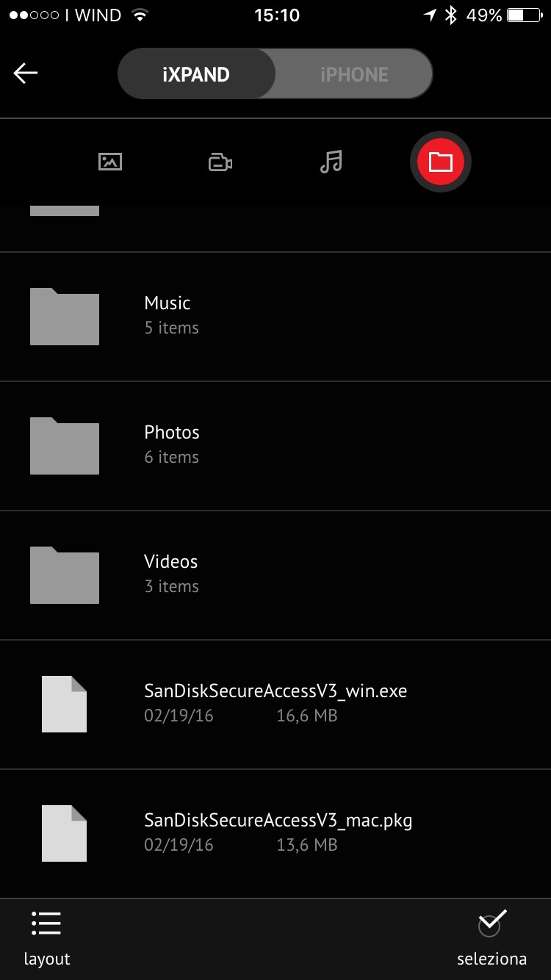The image size is (551, 980).
Task: Tap the win.exe document file icon
Action: tap(65, 704)
